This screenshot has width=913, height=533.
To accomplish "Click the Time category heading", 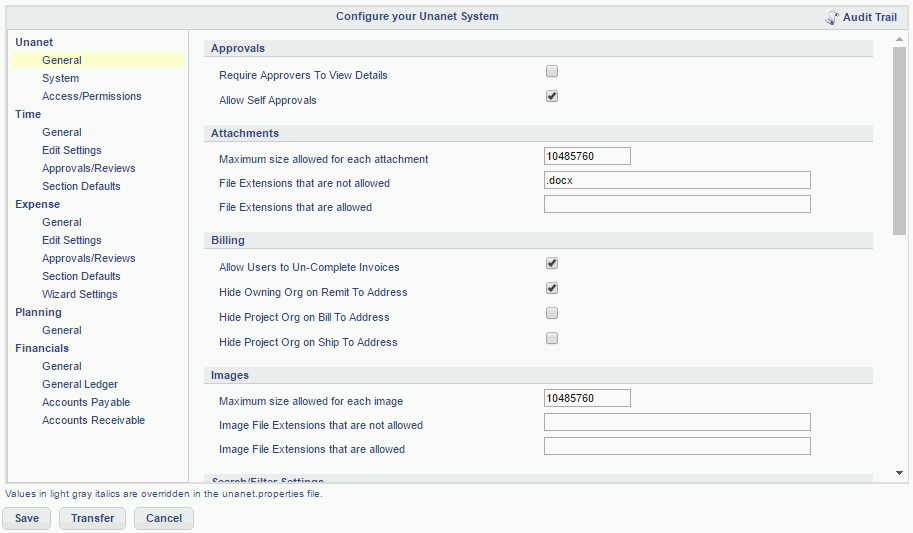I will [x=28, y=114].
